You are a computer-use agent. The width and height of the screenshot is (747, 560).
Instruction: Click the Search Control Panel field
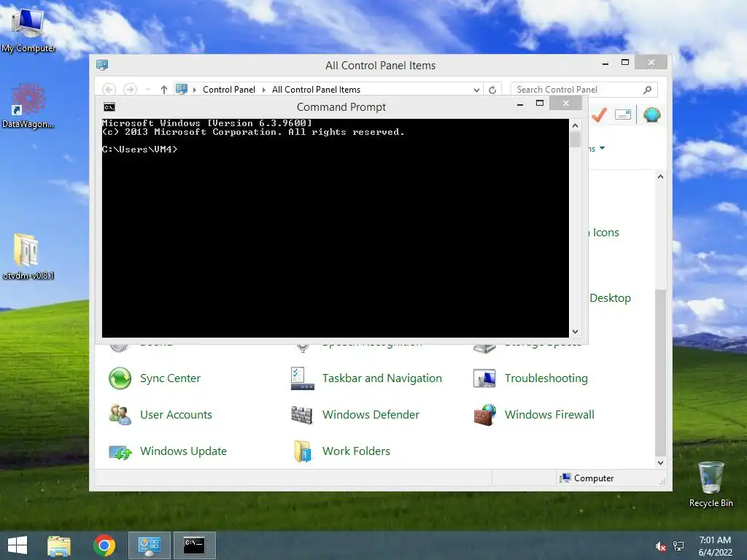click(x=584, y=90)
